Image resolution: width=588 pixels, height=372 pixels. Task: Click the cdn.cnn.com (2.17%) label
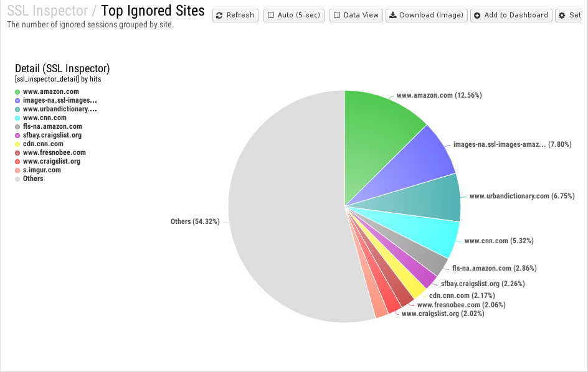(462, 295)
